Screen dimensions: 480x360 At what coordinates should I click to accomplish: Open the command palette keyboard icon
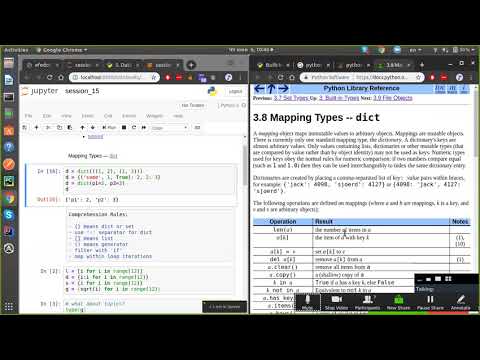197,127
